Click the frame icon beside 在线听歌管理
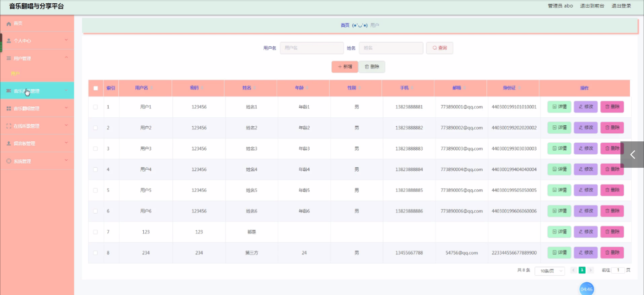Viewport: 644px width, 295px height. click(x=9, y=126)
